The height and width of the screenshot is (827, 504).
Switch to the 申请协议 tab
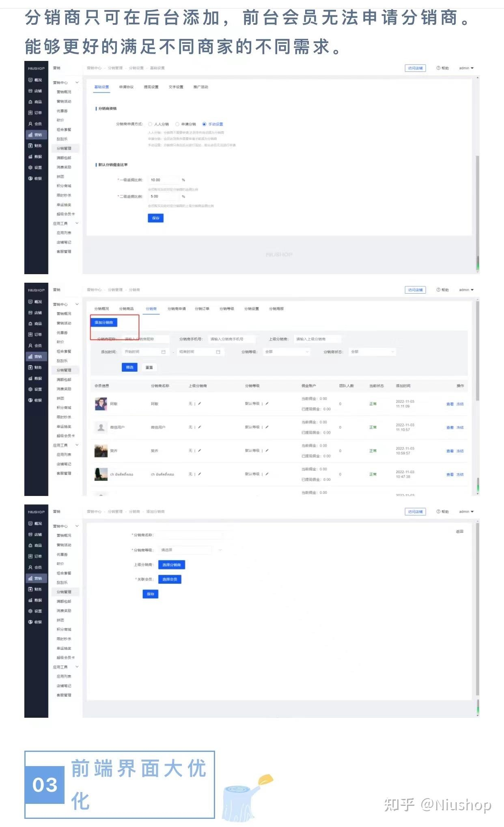[126, 87]
